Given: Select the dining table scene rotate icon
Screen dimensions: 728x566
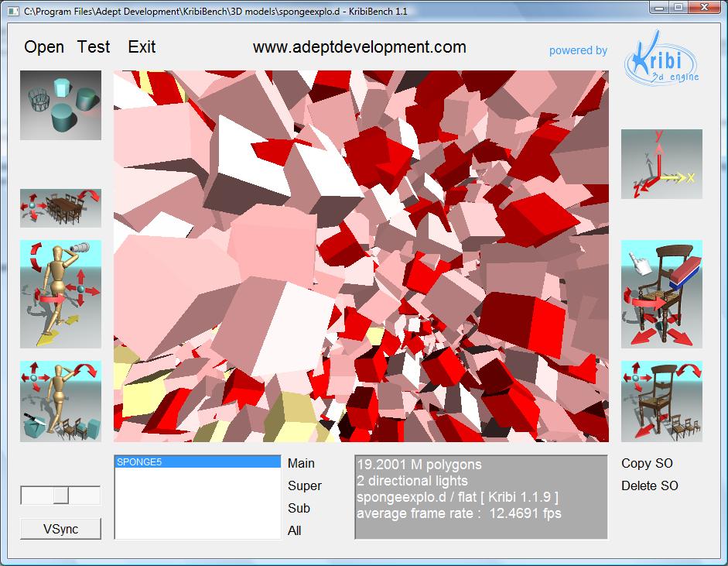Looking at the screenshot, I should pyautogui.click(x=60, y=208).
